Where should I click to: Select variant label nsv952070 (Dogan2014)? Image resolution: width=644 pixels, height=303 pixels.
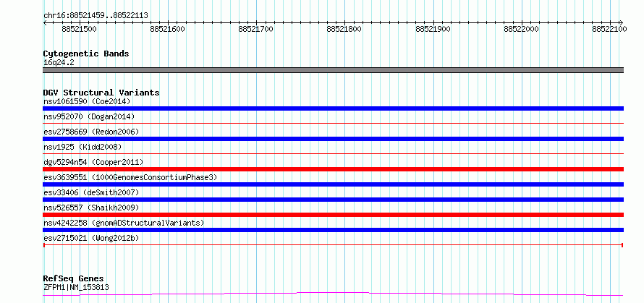pyautogui.click(x=89, y=116)
